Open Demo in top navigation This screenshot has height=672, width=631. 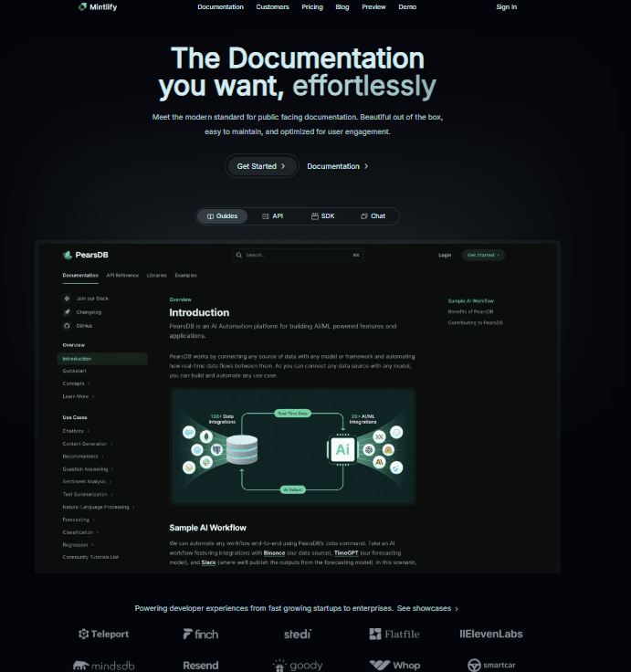(407, 7)
